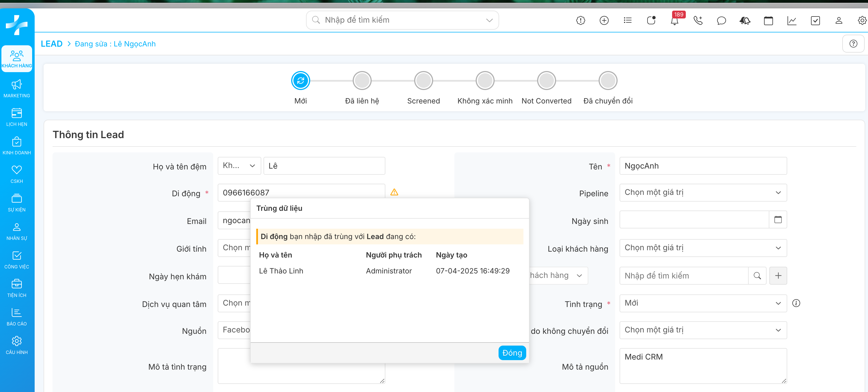
Task: Click the phone call icon in top bar
Action: [698, 21]
